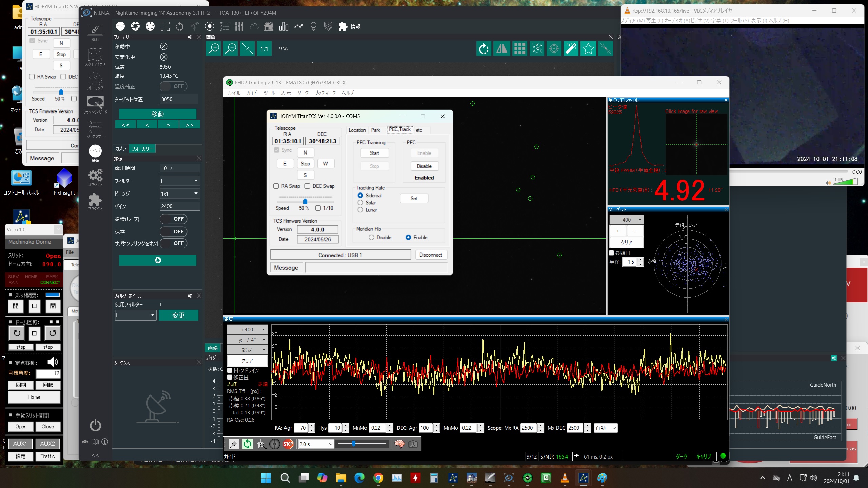The height and width of the screenshot is (488, 868).
Task: Click PEC Training Start button
Action: [374, 153]
